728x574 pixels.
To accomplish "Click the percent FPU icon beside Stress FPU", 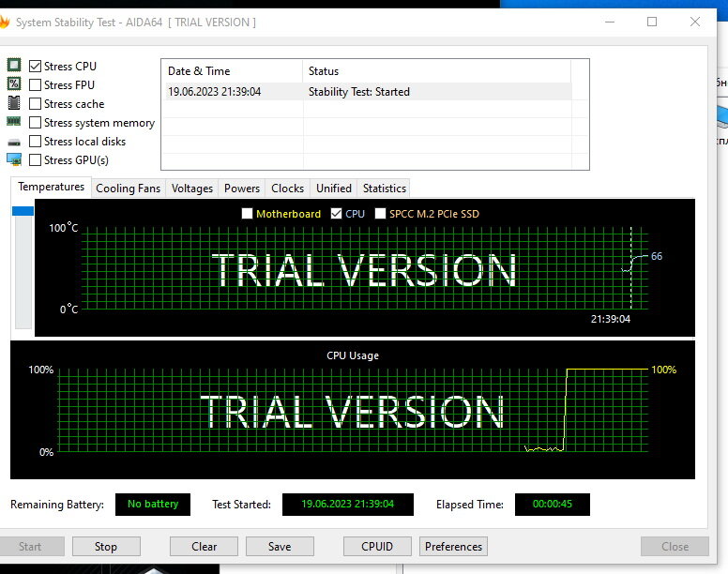I will point(14,83).
